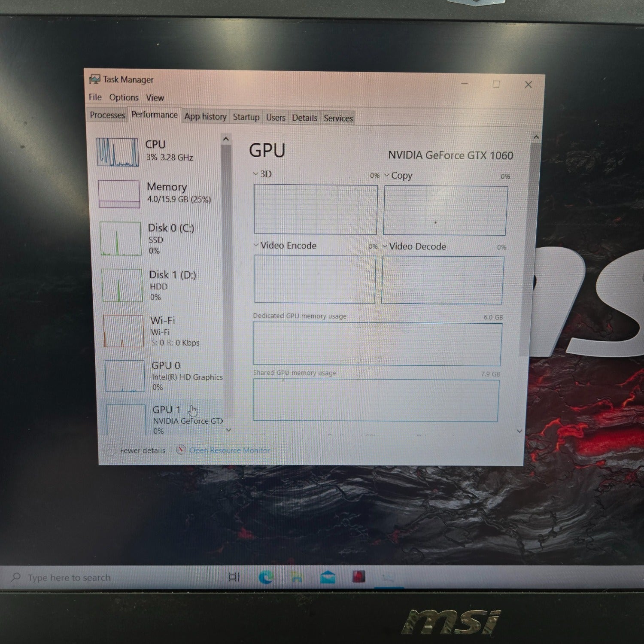
Task: Click Open Resource Monitor link
Action: (230, 450)
